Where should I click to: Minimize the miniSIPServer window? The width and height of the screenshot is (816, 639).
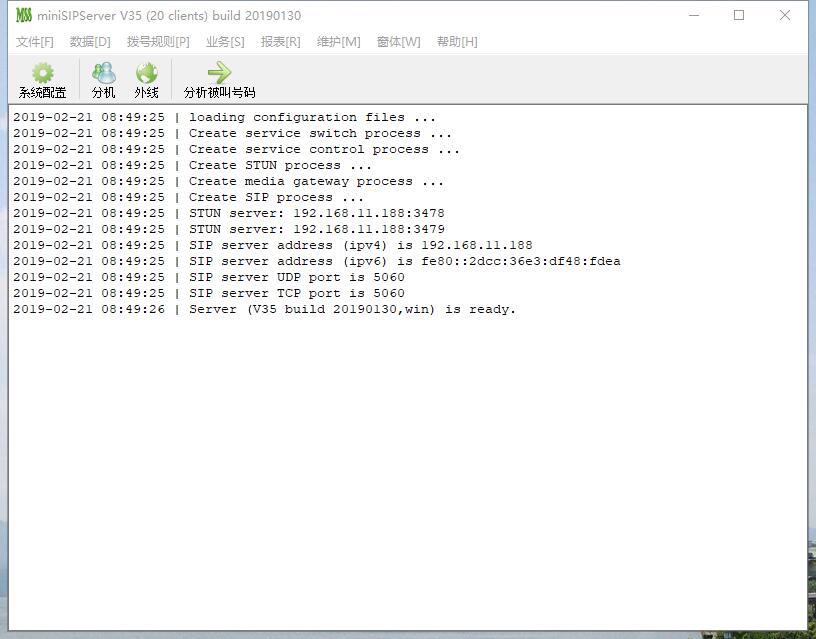[694, 15]
